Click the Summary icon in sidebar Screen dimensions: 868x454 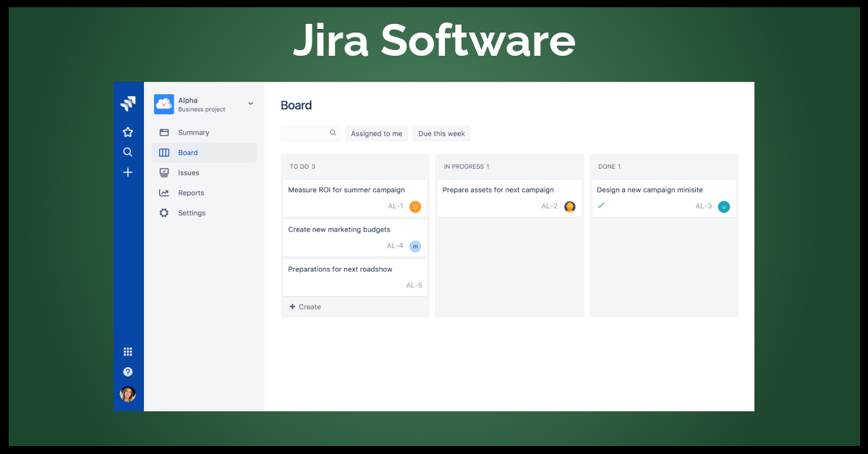pos(164,133)
